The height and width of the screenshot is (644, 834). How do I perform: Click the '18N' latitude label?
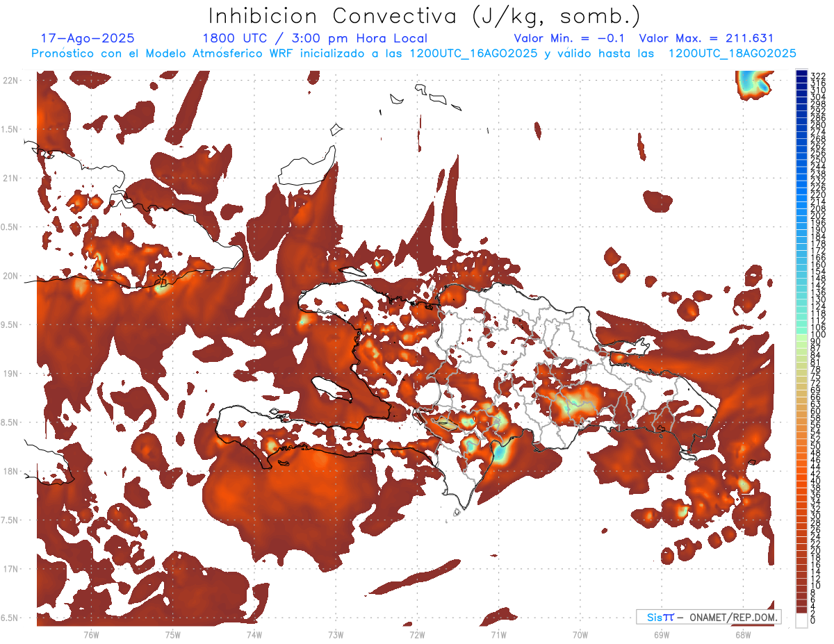coord(10,471)
